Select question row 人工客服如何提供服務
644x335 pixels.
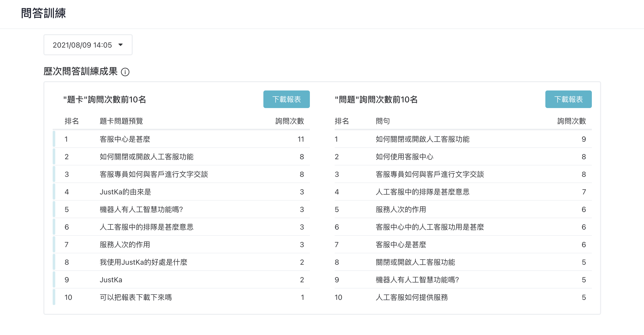pyautogui.click(x=463, y=297)
